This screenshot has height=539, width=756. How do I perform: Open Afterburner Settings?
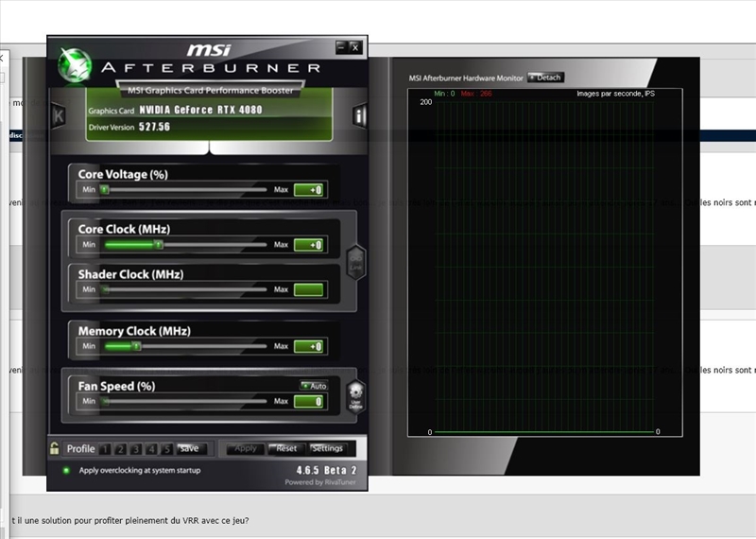327,448
